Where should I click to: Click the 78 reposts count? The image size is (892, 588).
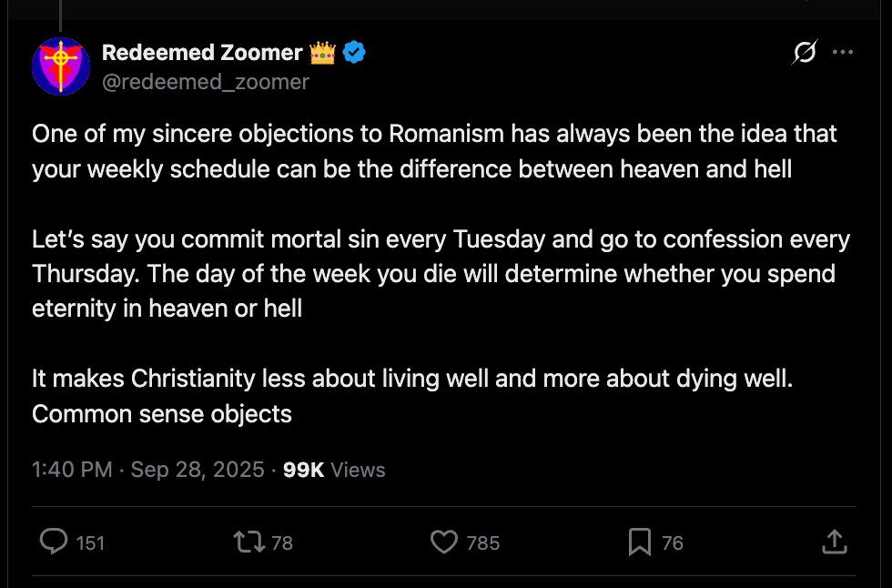tap(282, 543)
